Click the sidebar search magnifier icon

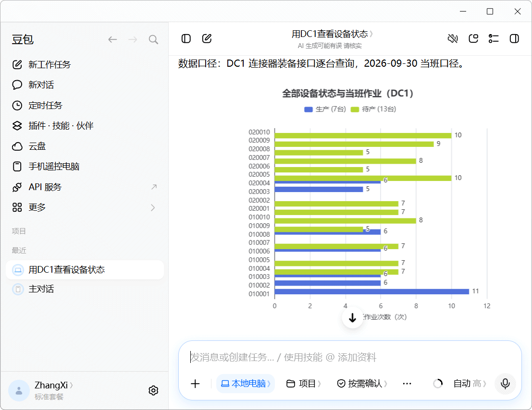coord(153,40)
